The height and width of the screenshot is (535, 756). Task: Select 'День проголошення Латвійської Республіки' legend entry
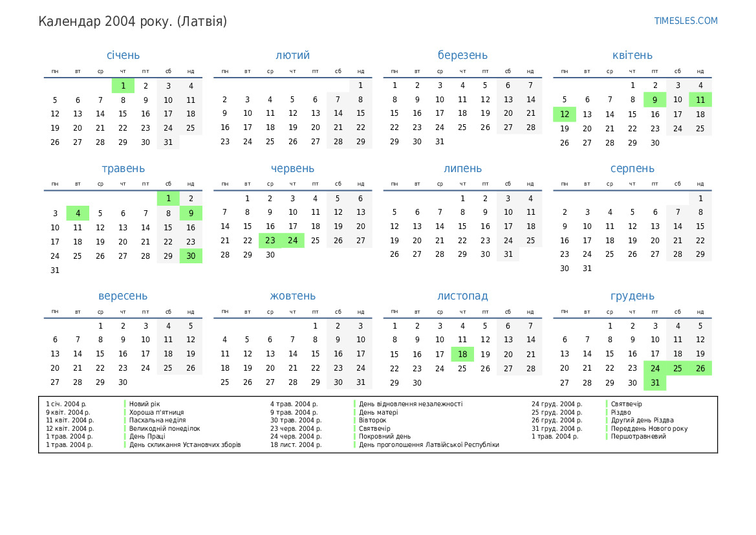pos(429,445)
